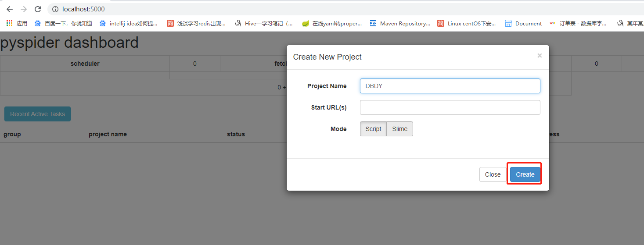Click the browser forward arrow
This screenshot has width=644, height=245.
[x=24, y=9]
